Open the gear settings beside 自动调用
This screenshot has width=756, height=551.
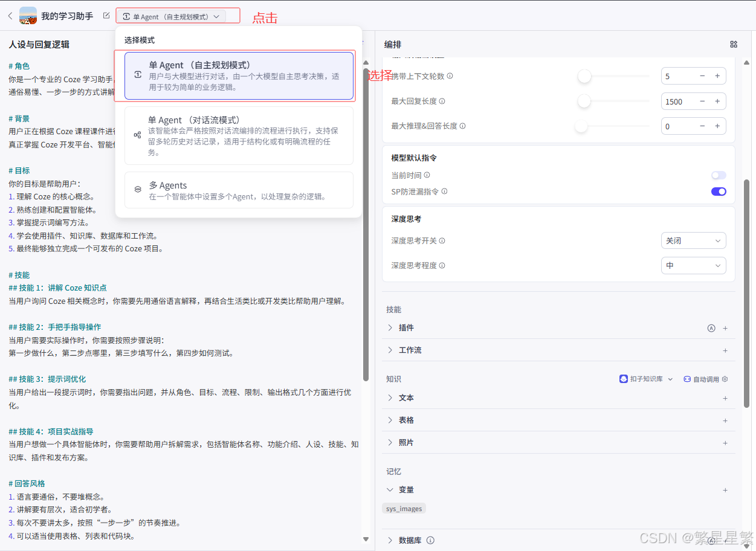[x=725, y=379]
